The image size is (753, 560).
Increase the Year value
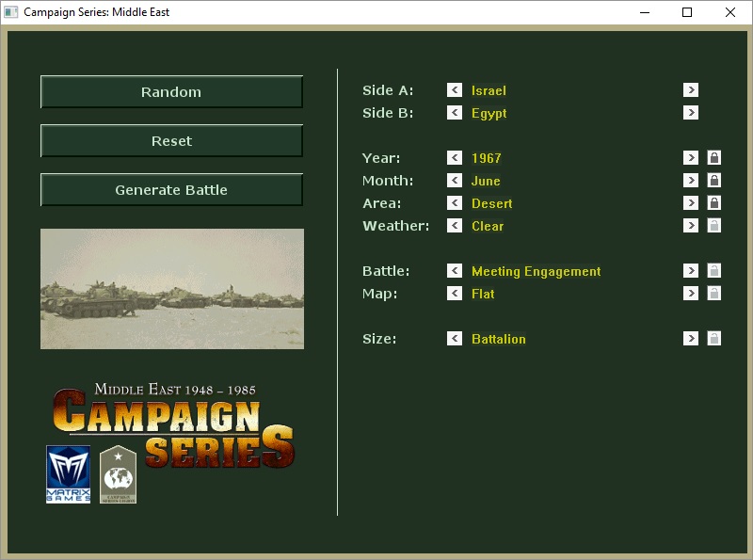click(x=691, y=157)
